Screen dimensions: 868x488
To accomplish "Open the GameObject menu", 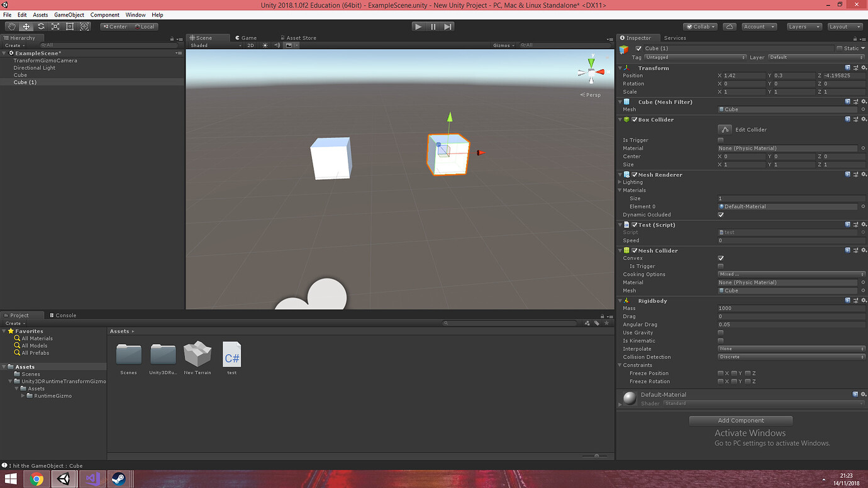I will point(68,14).
